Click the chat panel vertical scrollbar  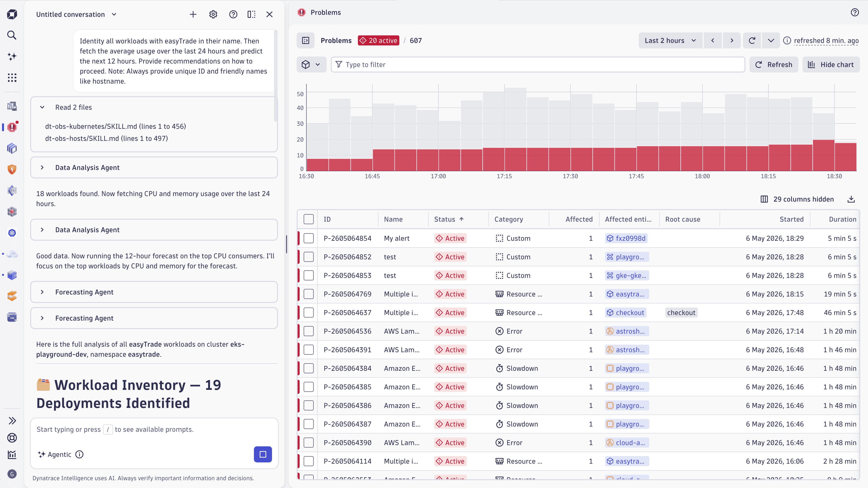tap(276, 76)
